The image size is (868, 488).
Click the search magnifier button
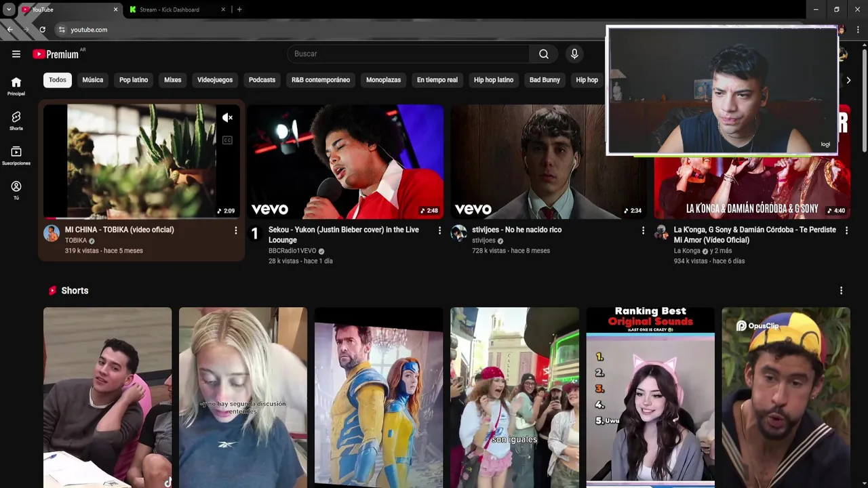click(x=544, y=54)
